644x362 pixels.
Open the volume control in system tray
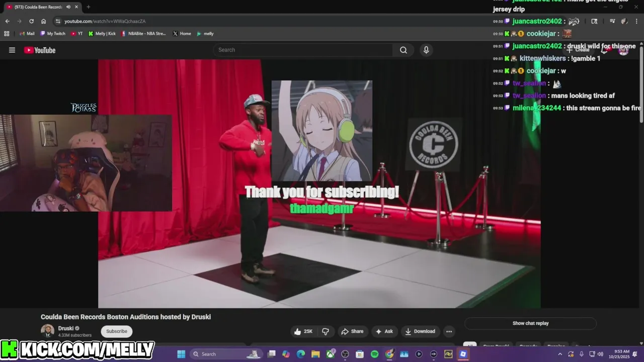(x=600, y=354)
